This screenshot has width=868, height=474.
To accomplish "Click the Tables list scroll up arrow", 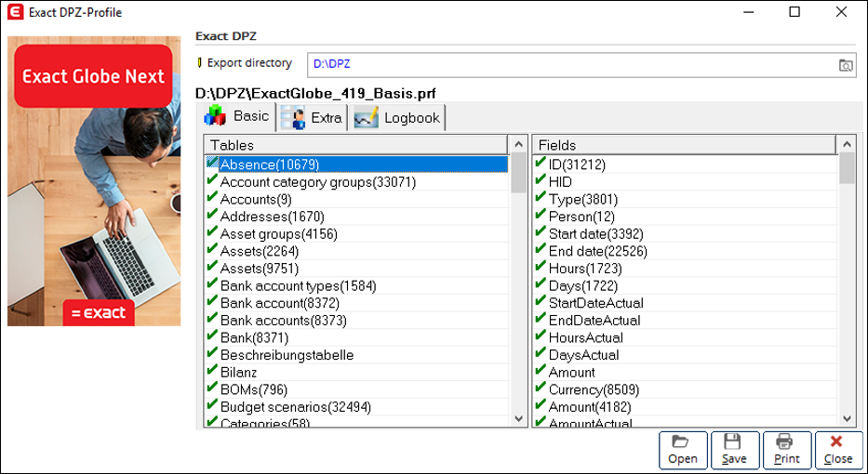I will click(x=519, y=144).
